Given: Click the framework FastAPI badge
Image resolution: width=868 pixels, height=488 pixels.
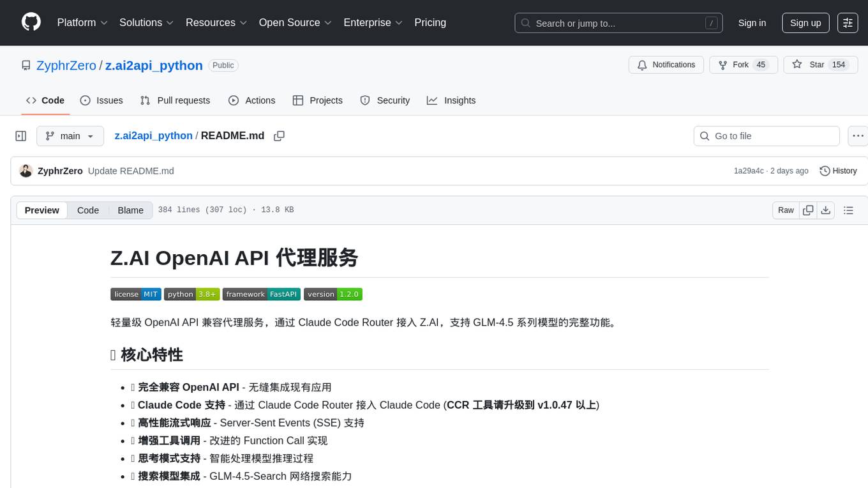Looking at the screenshot, I should point(262,294).
